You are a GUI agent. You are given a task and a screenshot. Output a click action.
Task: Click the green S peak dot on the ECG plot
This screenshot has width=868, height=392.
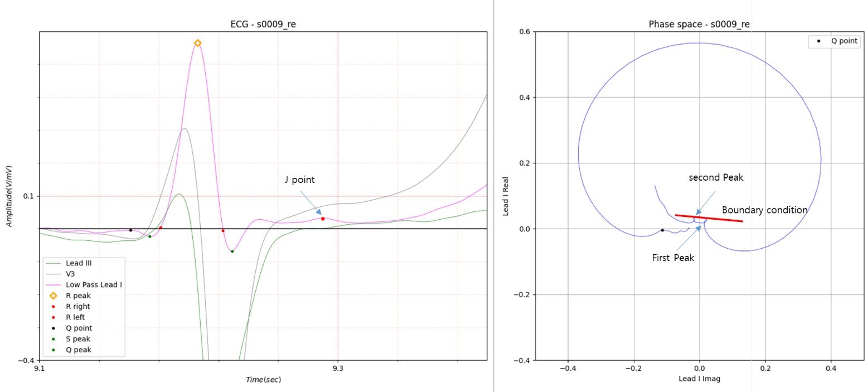(x=232, y=251)
